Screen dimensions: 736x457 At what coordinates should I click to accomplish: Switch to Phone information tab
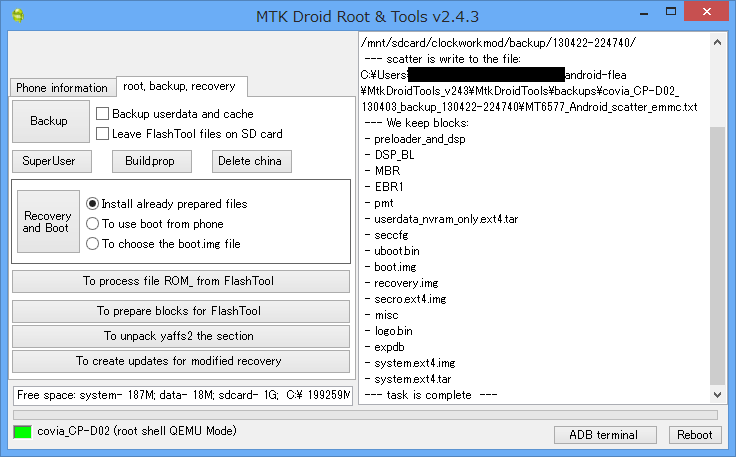coord(62,88)
